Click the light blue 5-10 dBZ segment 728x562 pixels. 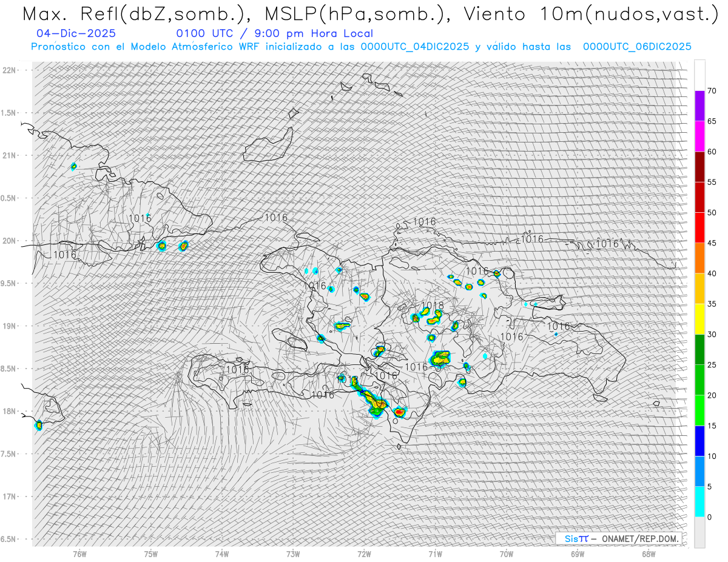(699, 471)
